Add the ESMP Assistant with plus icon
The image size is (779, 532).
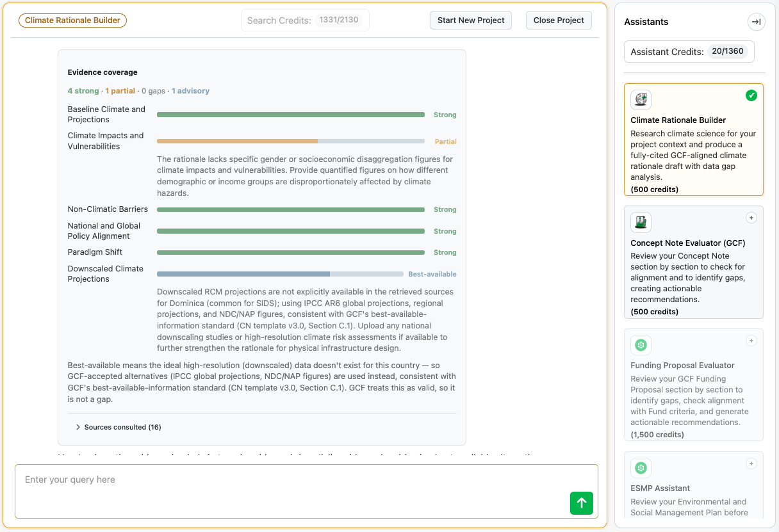pos(751,463)
